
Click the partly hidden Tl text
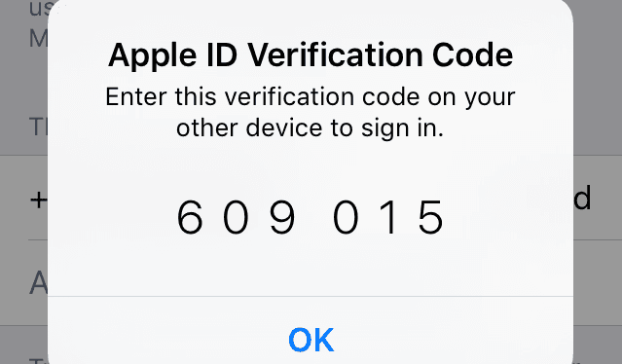(39, 127)
